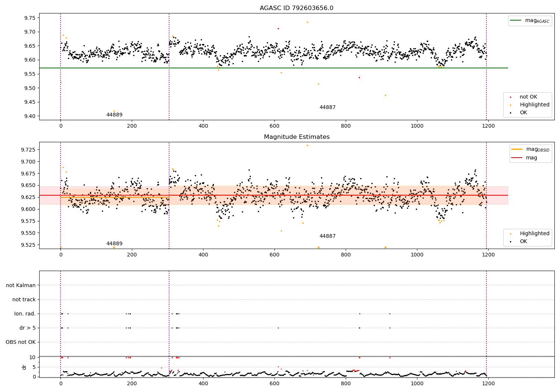Click the 44889 label in the top plot
This screenshot has width=560, height=392.
(114, 115)
